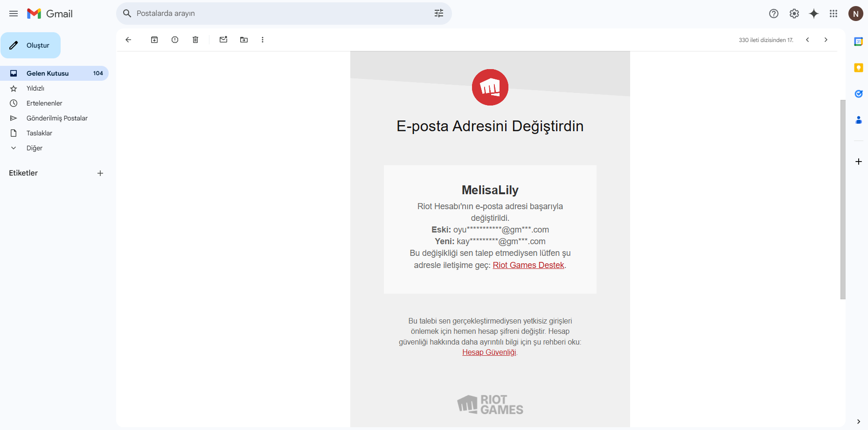Mark the email as unread
This screenshot has height=430, width=868.
223,40
